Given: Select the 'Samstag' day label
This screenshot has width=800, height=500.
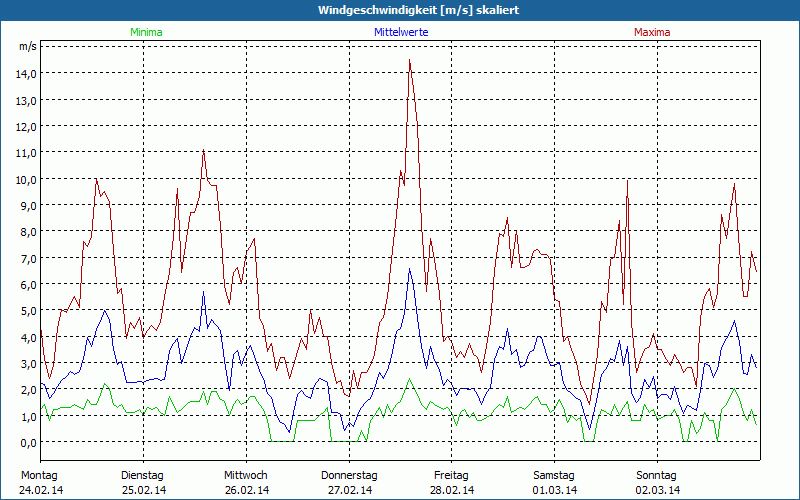Looking at the screenshot, I should [x=554, y=475].
